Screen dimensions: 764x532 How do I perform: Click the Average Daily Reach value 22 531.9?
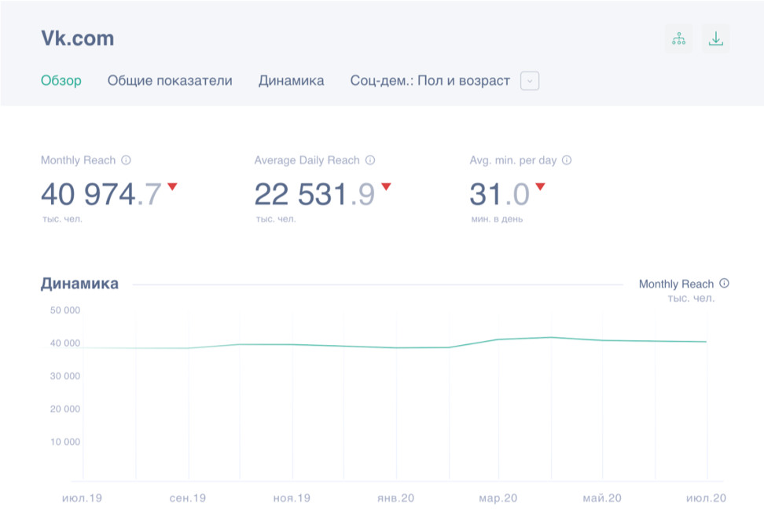tap(314, 194)
